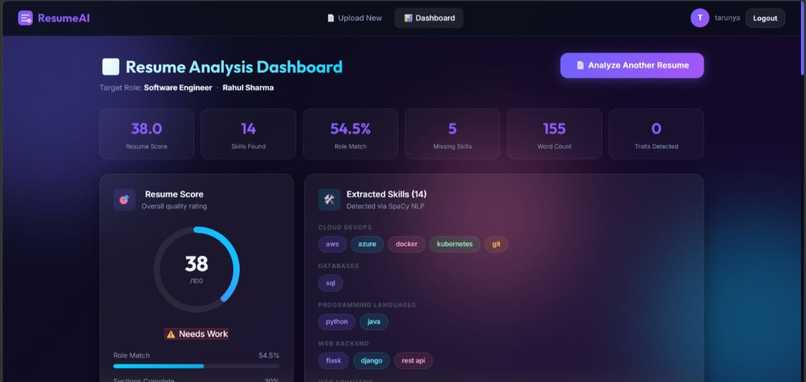This screenshot has height=382, width=806.
Task: Click the ResumeAI logo icon
Action: [x=25, y=18]
